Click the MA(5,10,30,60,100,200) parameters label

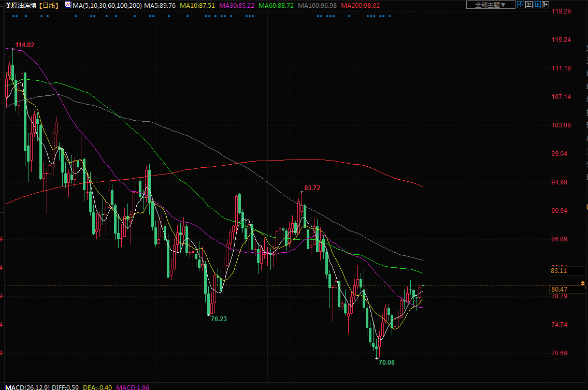click(x=107, y=5)
